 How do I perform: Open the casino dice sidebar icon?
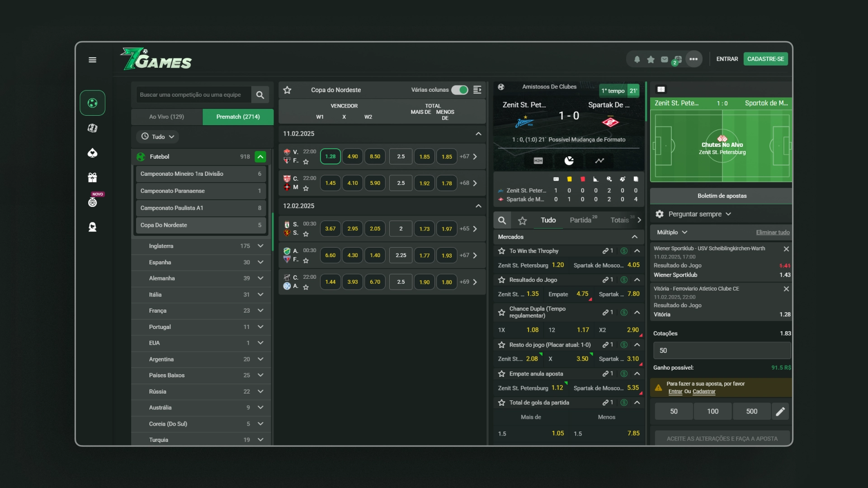point(93,128)
